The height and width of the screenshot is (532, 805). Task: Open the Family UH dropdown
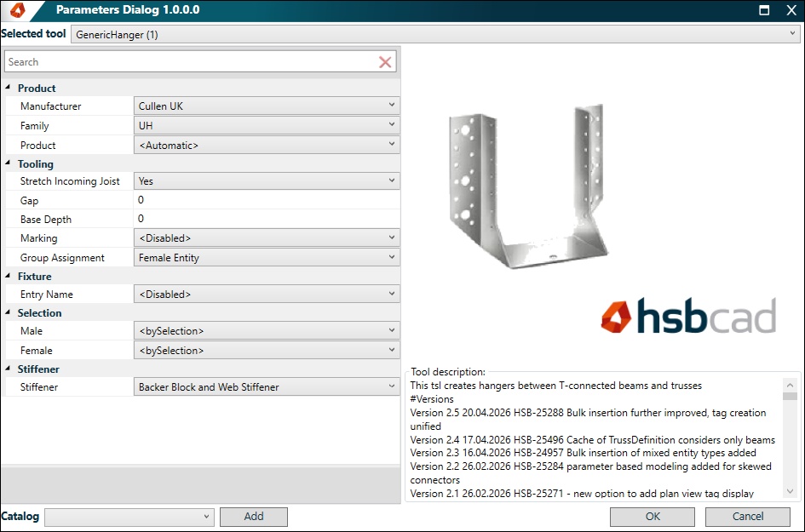tap(267, 125)
